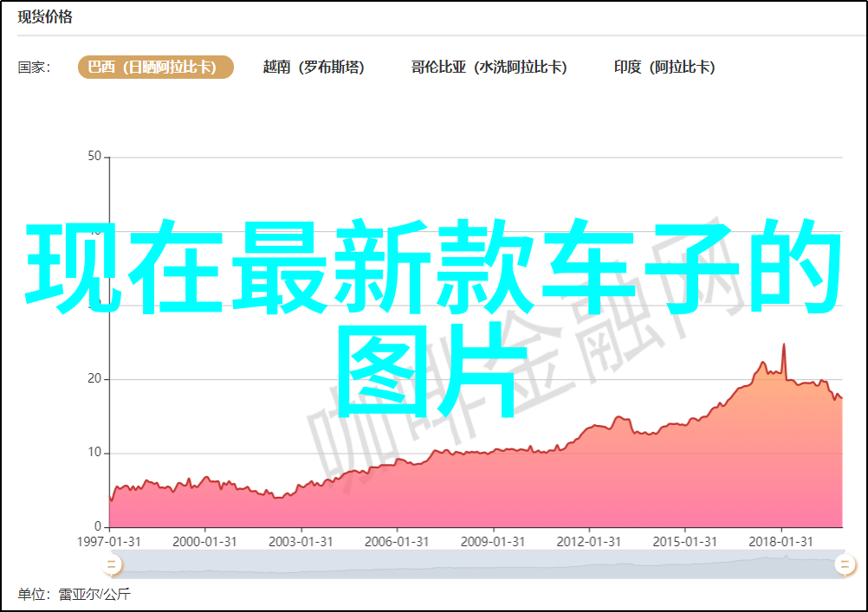
Task: Click the y-axis value 10
Action: (x=94, y=453)
